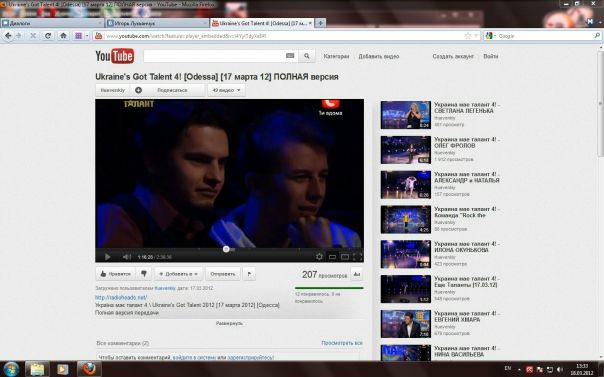Open the browser home page icon
The image size is (604, 377).
pos(63,35)
